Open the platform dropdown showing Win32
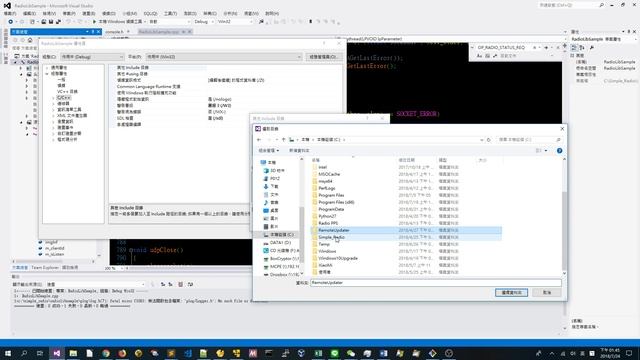 point(224,57)
